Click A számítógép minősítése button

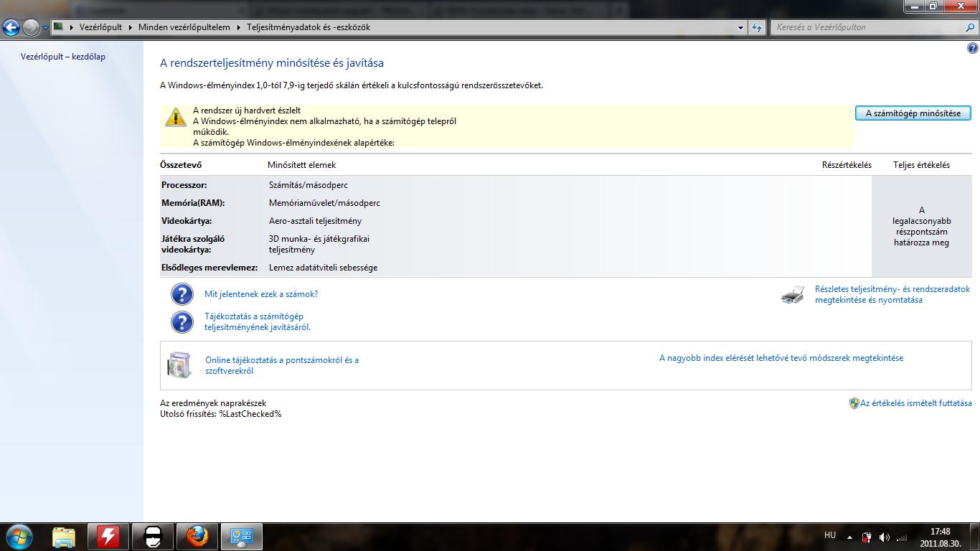pyautogui.click(x=913, y=113)
